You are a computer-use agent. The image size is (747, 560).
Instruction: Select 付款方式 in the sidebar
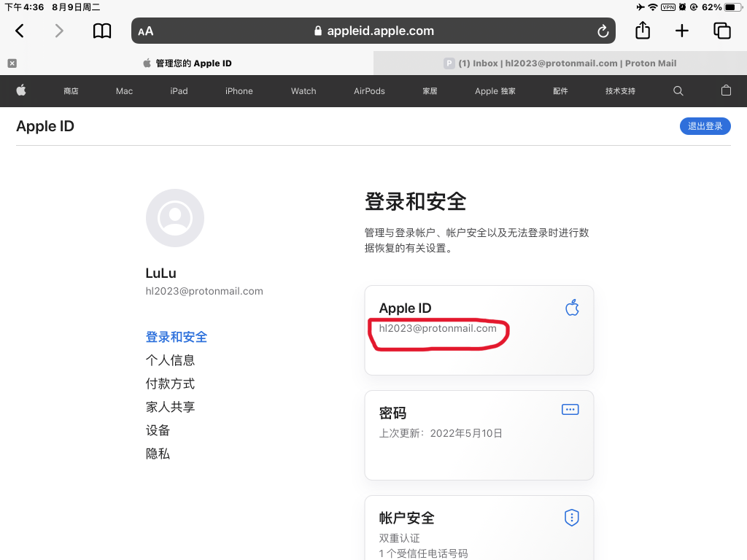click(x=170, y=384)
